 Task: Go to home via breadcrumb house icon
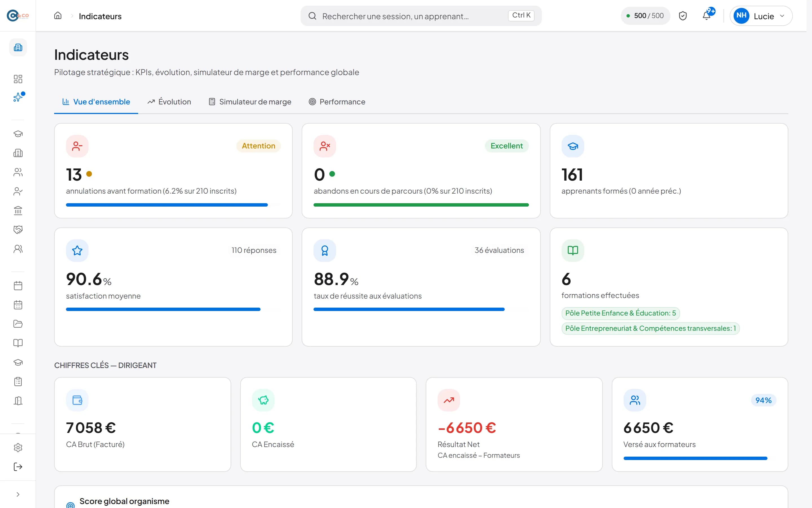point(58,16)
